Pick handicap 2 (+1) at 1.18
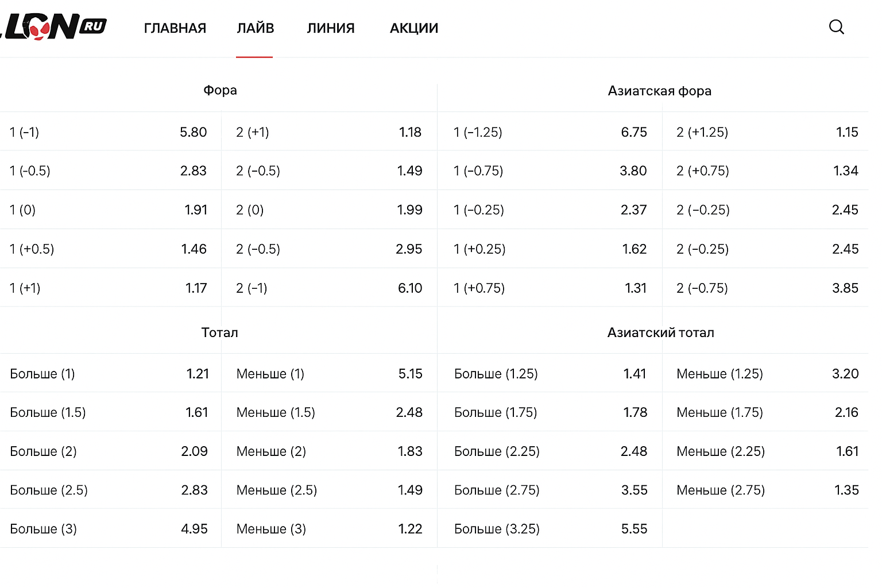This screenshot has height=588, width=882. [x=328, y=132]
